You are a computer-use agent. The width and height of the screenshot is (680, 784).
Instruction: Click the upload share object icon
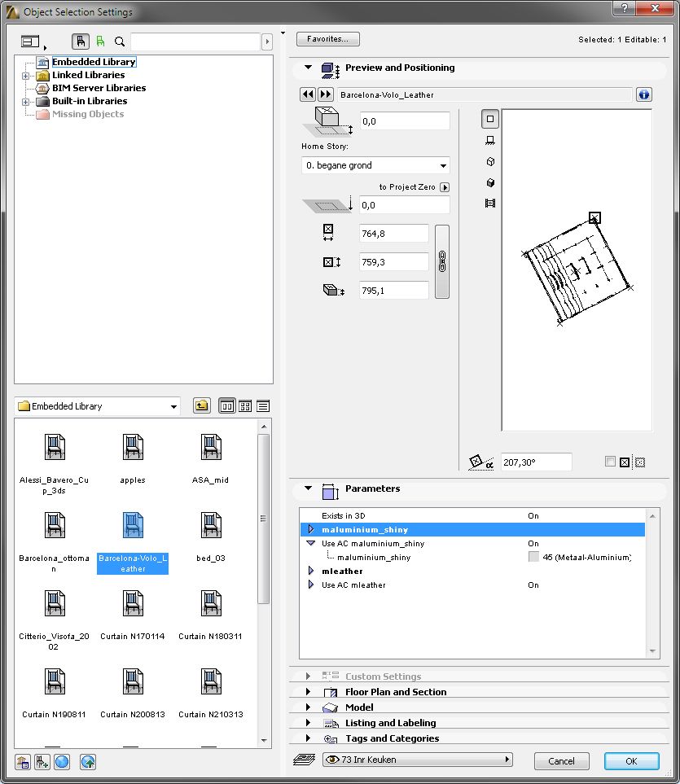(88, 762)
